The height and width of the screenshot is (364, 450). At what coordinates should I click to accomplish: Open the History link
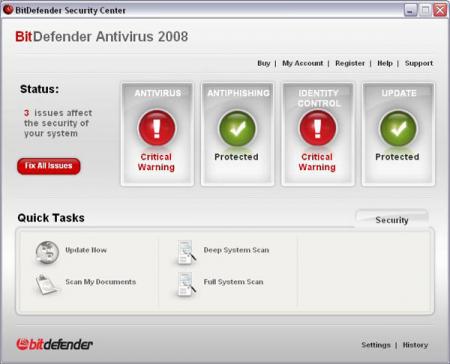(415, 345)
